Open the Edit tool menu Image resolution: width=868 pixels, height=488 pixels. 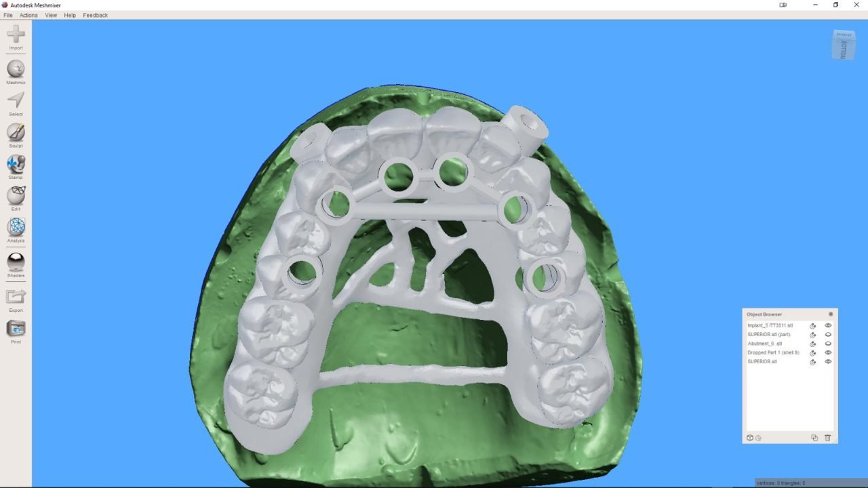click(16, 195)
